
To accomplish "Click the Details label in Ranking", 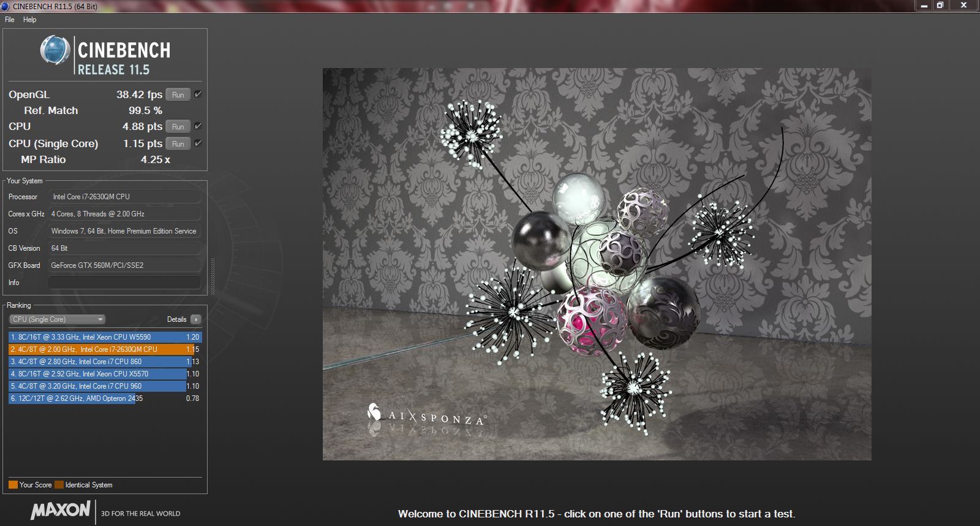I will click(x=176, y=319).
